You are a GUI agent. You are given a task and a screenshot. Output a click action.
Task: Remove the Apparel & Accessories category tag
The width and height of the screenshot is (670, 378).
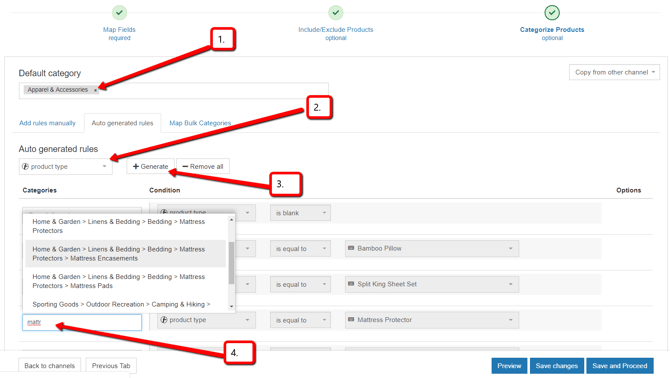(95, 90)
